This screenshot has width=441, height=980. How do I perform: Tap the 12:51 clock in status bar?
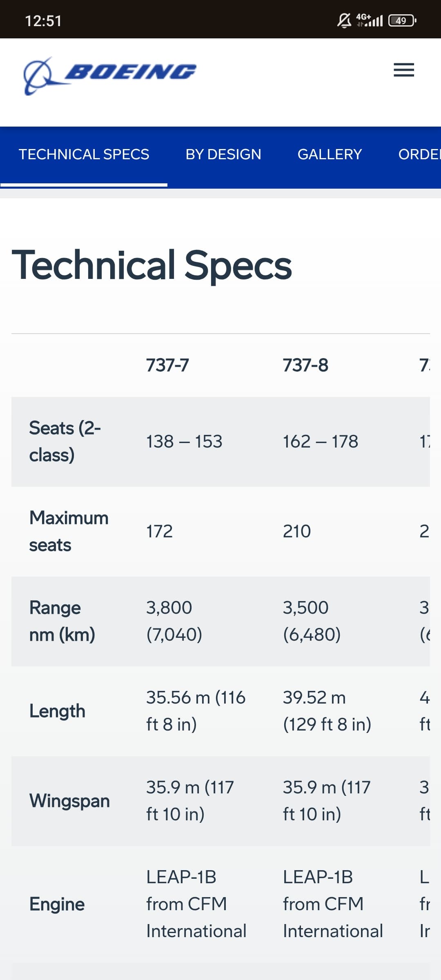pos(43,21)
